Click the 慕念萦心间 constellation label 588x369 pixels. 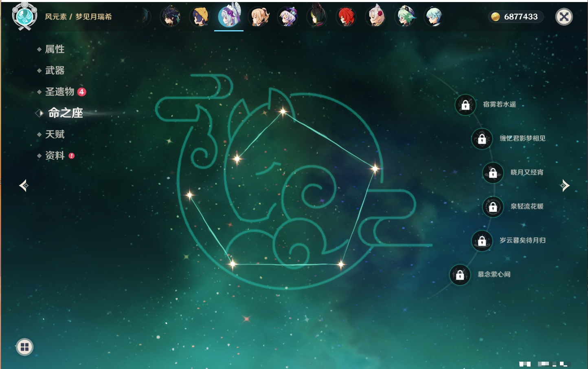click(494, 274)
